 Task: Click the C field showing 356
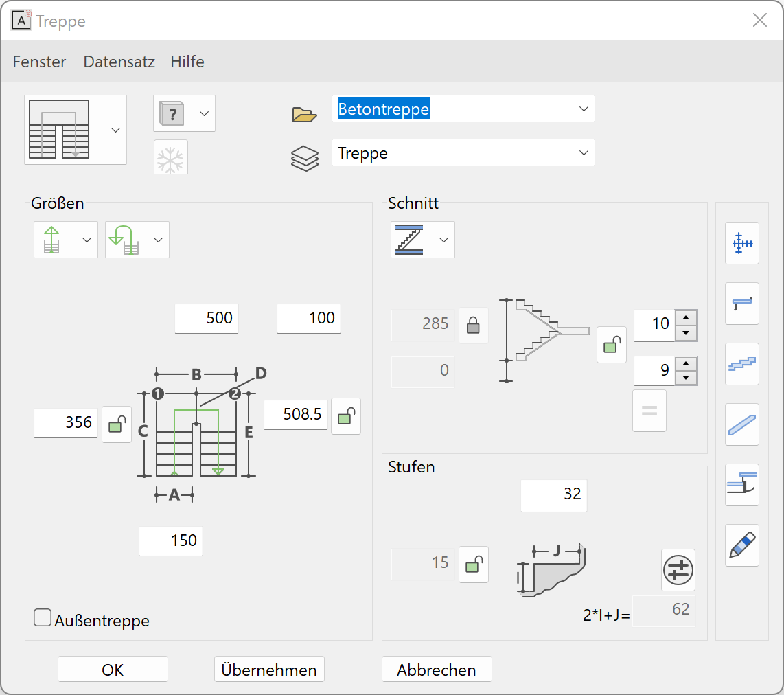click(65, 422)
